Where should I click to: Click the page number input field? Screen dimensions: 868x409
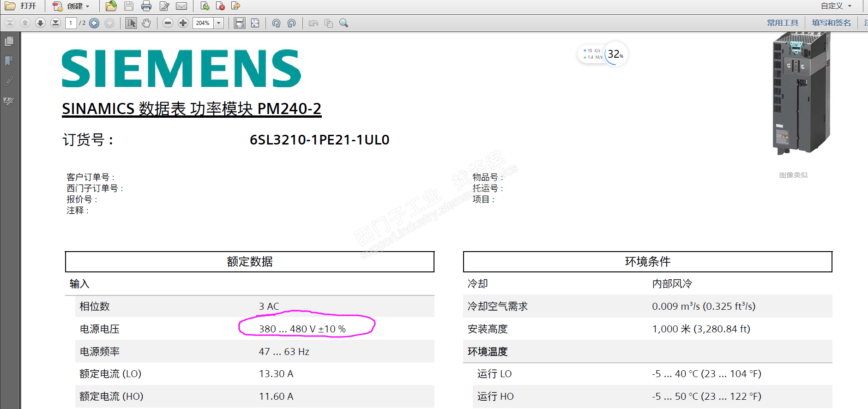click(x=71, y=23)
